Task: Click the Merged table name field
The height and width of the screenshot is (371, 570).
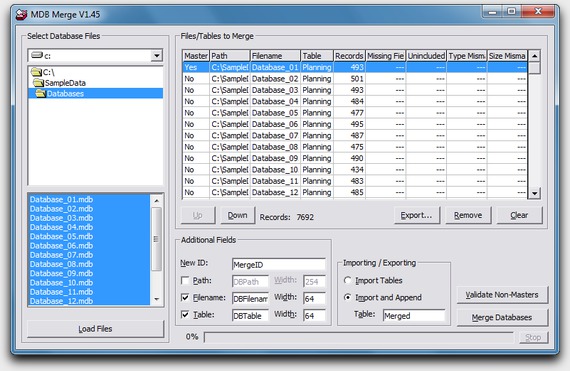Action: (x=414, y=316)
